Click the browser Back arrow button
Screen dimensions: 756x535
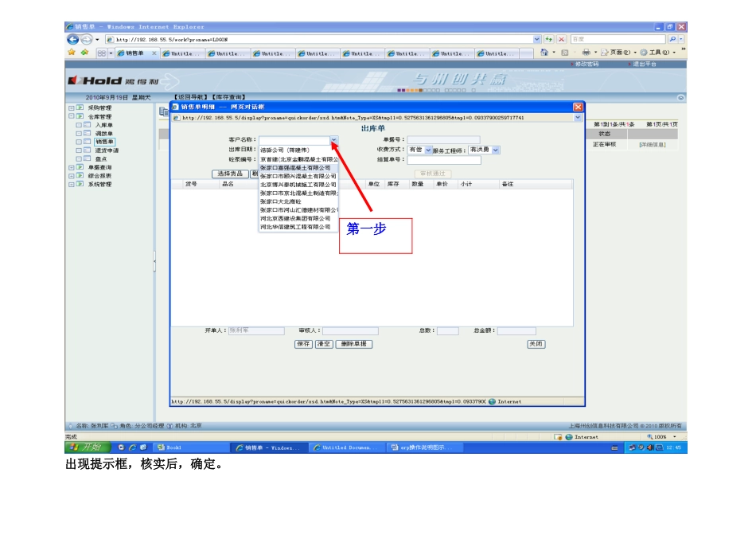click(x=72, y=40)
